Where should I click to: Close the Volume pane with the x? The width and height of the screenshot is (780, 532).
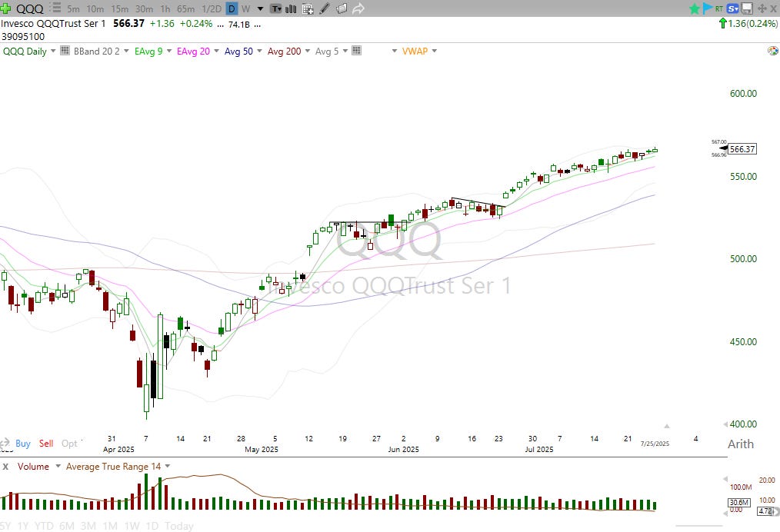(5, 467)
